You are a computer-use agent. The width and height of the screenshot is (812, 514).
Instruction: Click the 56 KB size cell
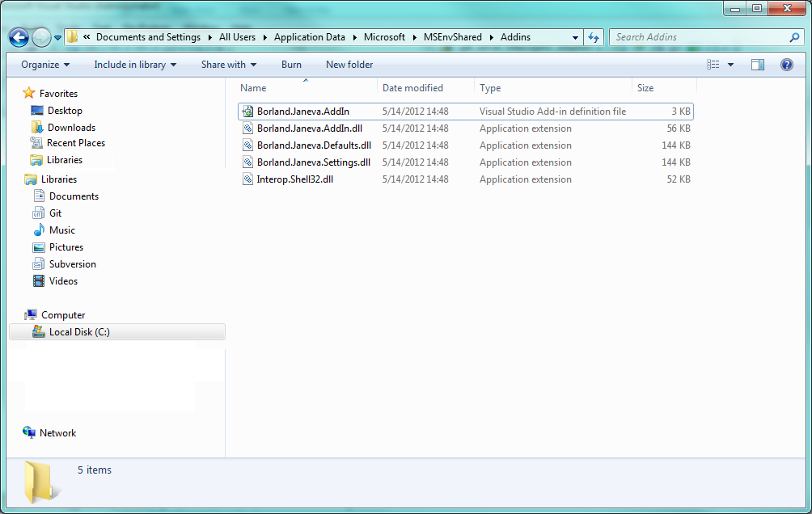(x=679, y=128)
